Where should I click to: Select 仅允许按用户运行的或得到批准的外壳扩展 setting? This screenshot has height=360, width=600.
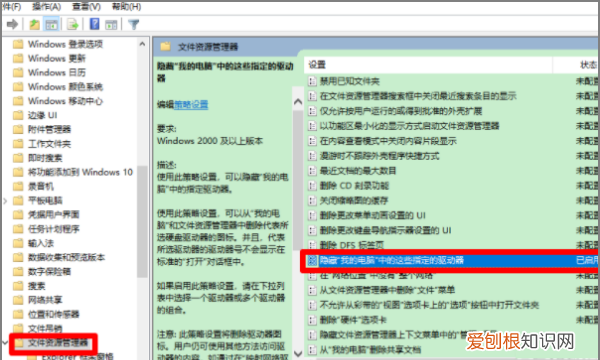point(401,111)
